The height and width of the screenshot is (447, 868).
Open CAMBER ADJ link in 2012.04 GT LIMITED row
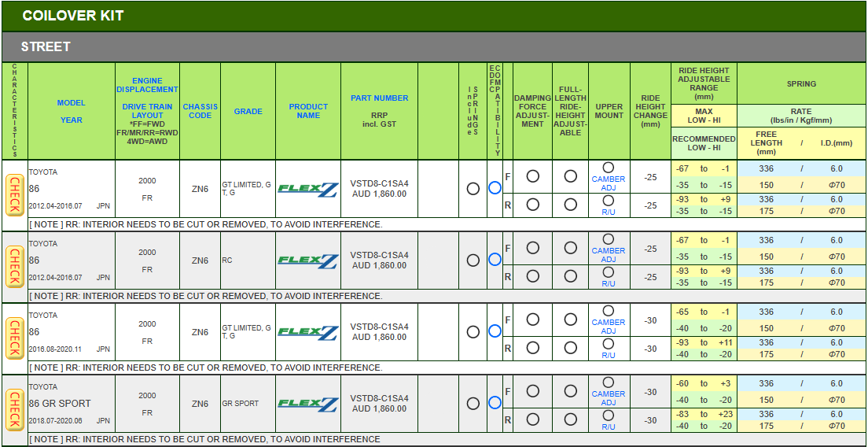(x=609, y=183)
